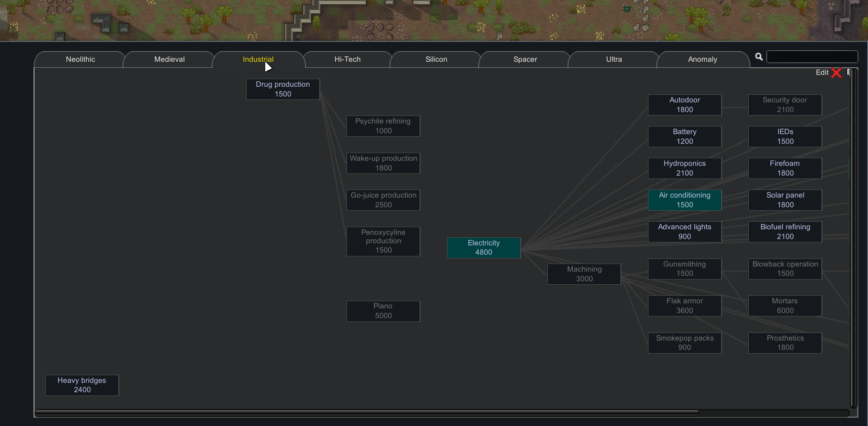Pick the Hydroponics research node
The height and width of the screenshot is (426, 868).
pyautogui.click(x=685, y=168)
